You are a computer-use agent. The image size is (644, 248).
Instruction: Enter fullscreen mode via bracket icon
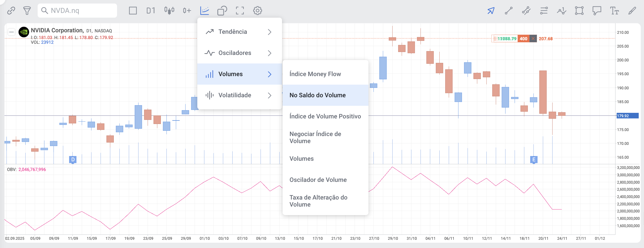tap(240, 11)
